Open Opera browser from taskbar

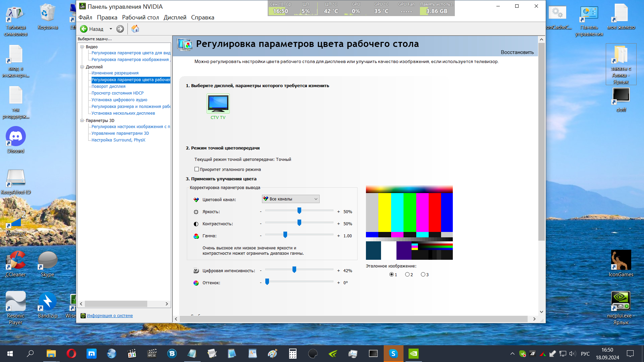pos(71,354)
